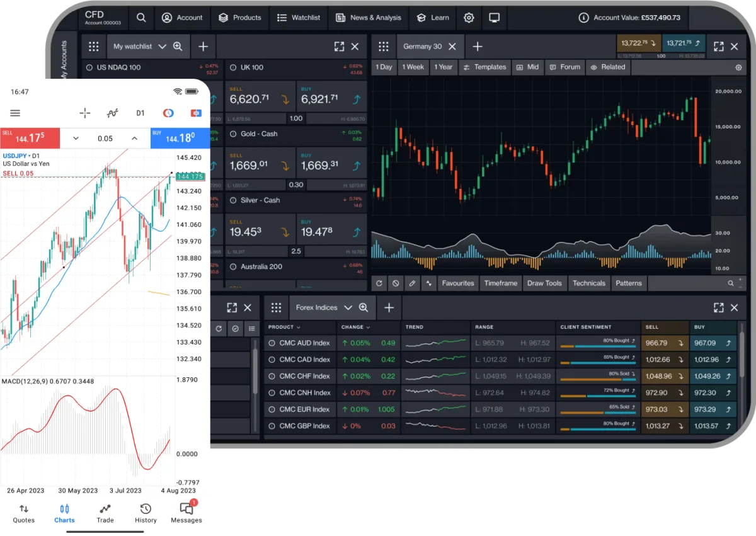Open News & Analysis menu
This screenshot has width=756, height=536.
point(369,18)
